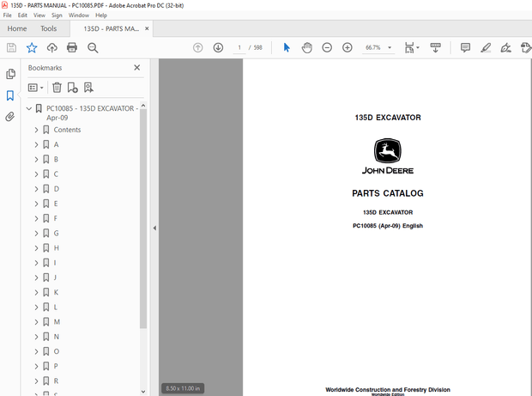Expand the F bookmark chevron
Image resolution: width=532 pixels, height=396 pixels.
(x=36, y=218)
